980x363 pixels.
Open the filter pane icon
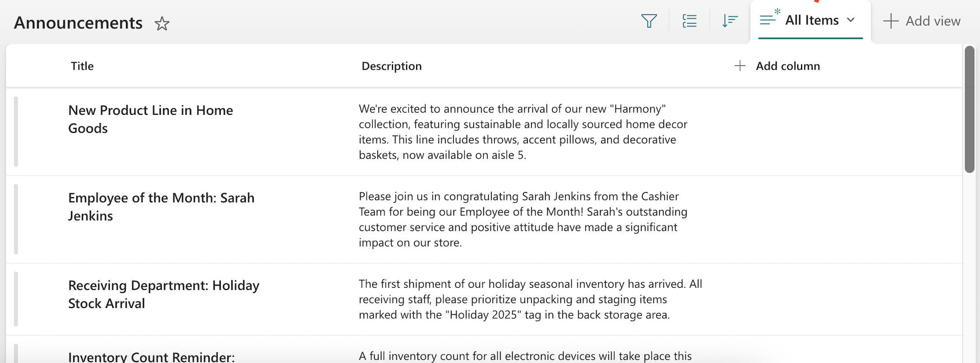tap(649, 20)
